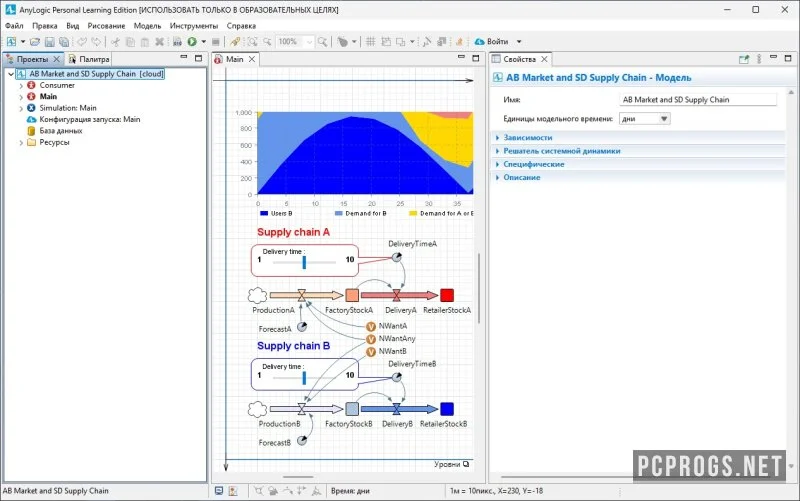Viewport: 800px width, 501px height.
Task: Click the Stop model square icon
Action: click(x=216, y=41)
